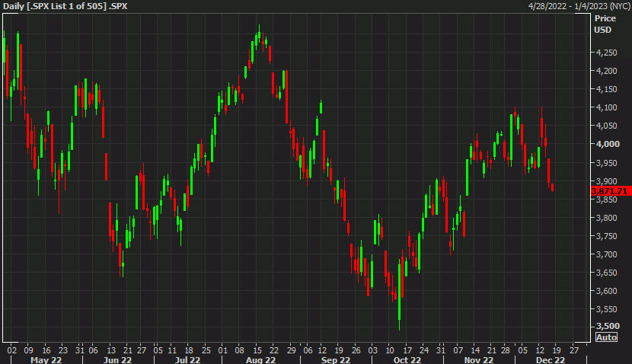The width and height of the screenshot is (632, 364).
Task: Click the Nov 22 month label
Action: pos(478,359)
